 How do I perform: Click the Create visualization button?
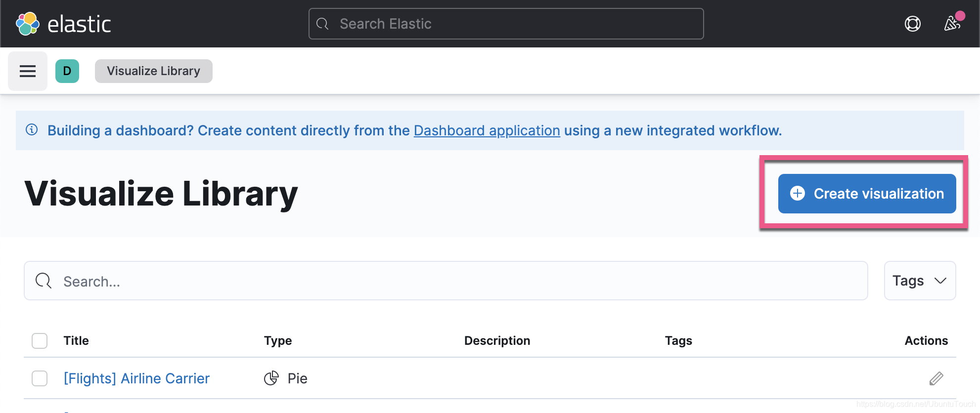pyautogui.click(x=867, y=194)
